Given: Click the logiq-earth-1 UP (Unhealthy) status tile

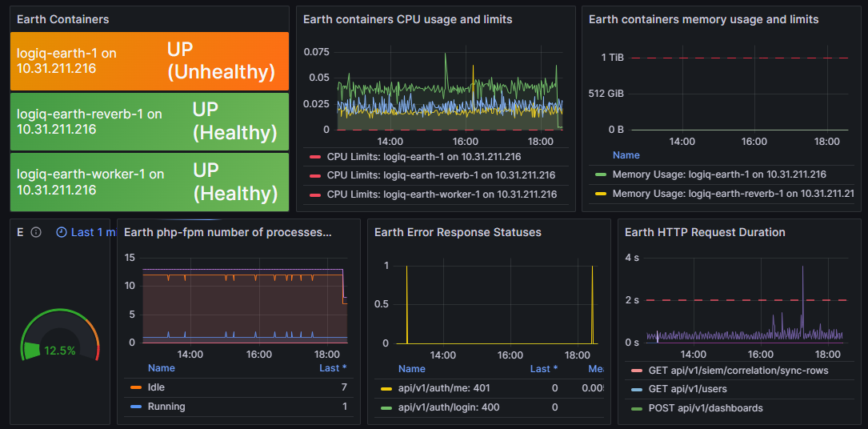Looking at the screenshot, I should pyautogui.click(x=150, y=62).
